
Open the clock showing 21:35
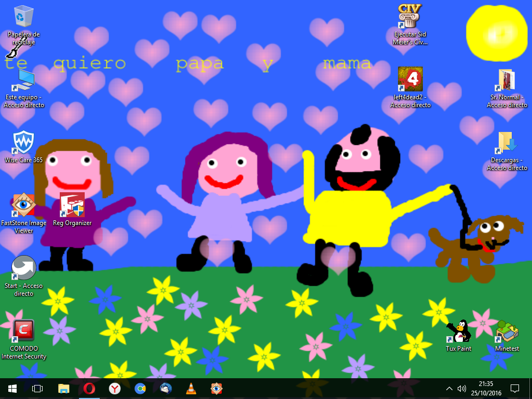click(x=486, y=389)
